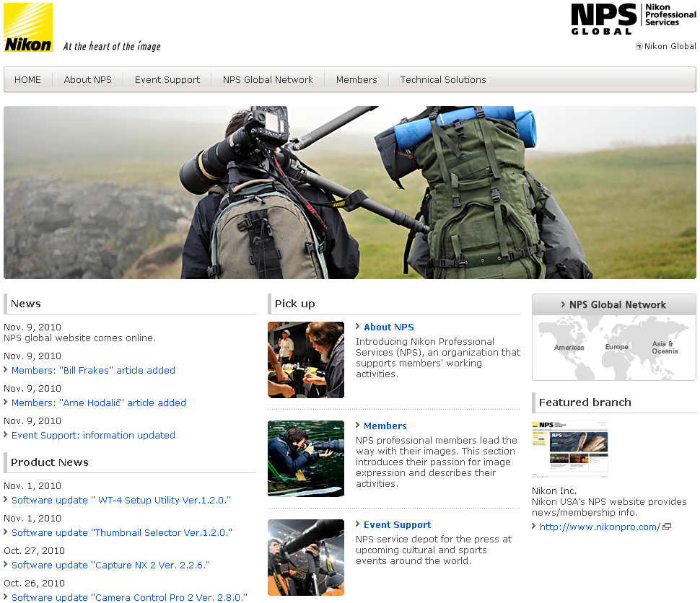
Task: Open the WT-4 Setup Utility update link
Action: tap(121, 500)
